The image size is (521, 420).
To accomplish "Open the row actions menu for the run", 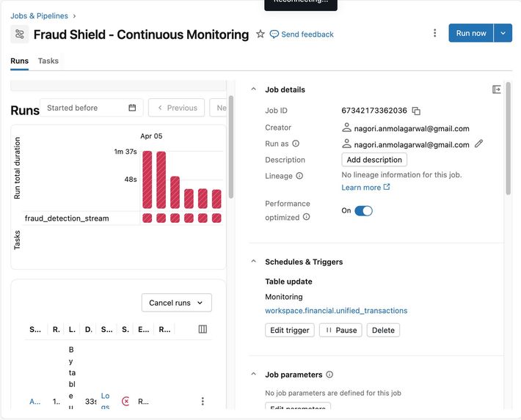I will pyautogui.click(x=203, y=401).
